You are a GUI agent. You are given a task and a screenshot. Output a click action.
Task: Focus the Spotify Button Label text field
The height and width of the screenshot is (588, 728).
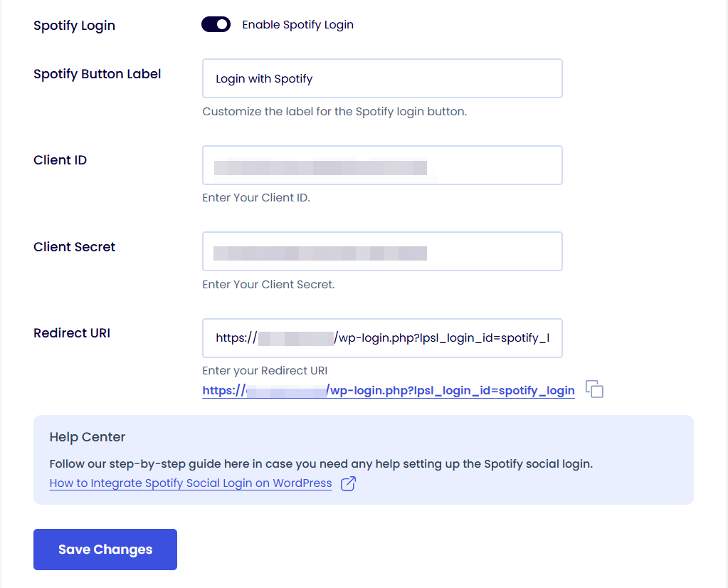coord(382,78)
